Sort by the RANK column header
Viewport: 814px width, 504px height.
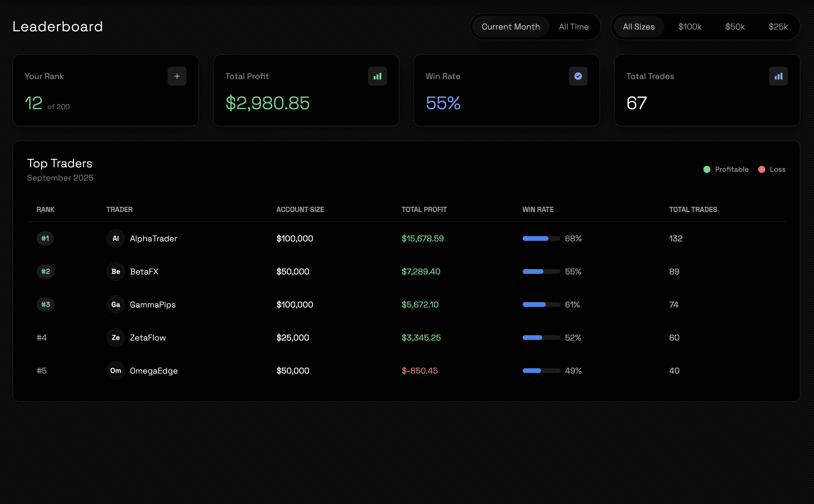(x=45, y=209)
